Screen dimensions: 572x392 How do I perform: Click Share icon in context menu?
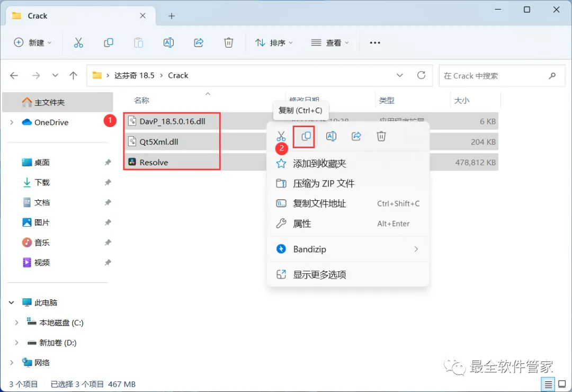coord(356,137)
